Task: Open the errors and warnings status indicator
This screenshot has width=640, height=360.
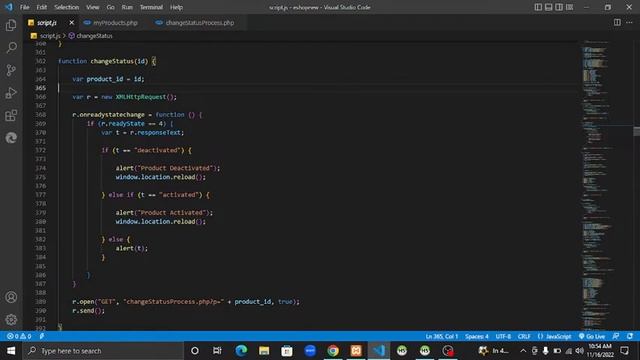Action: point(19,336)
